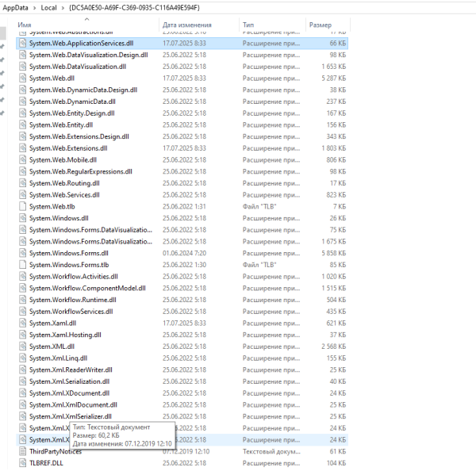Screen dimensions: 476x471
Task: Select System.Xaml.Hosting.dll file name
Action: 65,335
